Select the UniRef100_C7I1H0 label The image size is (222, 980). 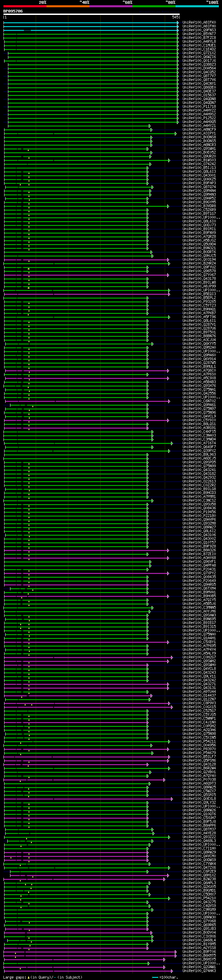(199, 848)
